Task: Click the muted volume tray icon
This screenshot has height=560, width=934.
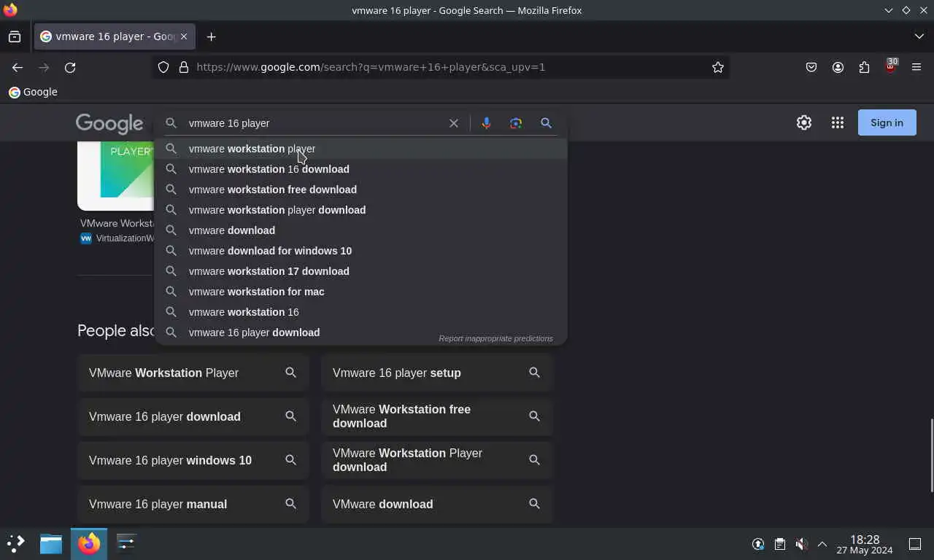Action: point(801,544)
